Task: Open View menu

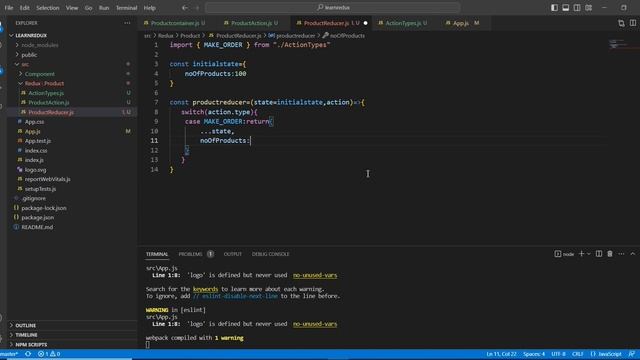Action: point(72,8)
